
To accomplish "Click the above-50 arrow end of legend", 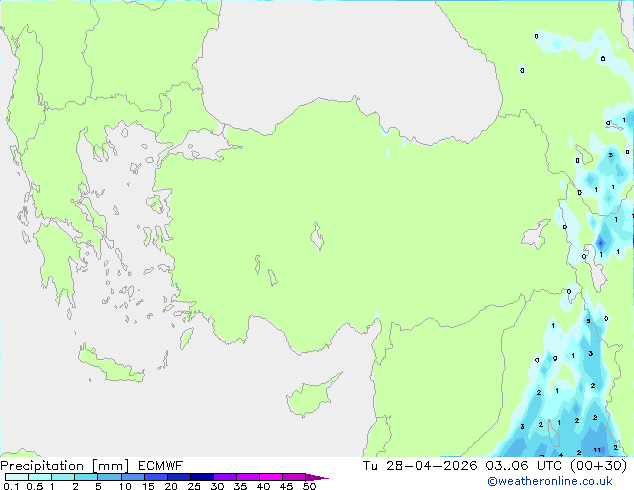I will click(x=317, y=477).
